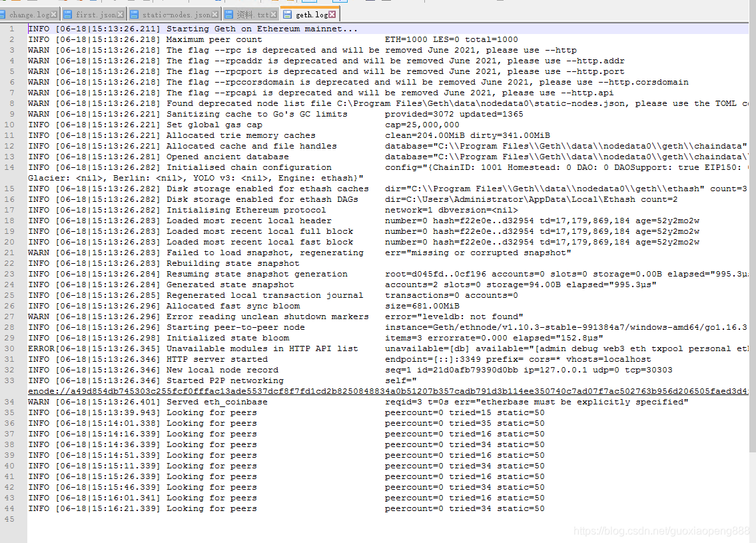Click 'Unavailable modules in HTTP API list'
Viewport: 756px width, 543px height.
(262, 348)
